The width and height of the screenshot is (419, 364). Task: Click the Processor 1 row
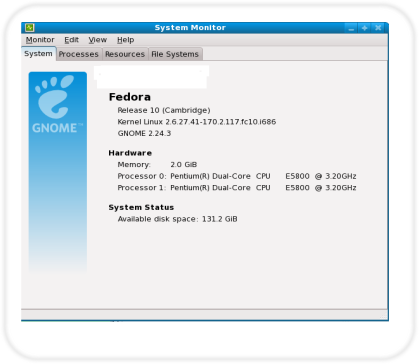[237, 188]
